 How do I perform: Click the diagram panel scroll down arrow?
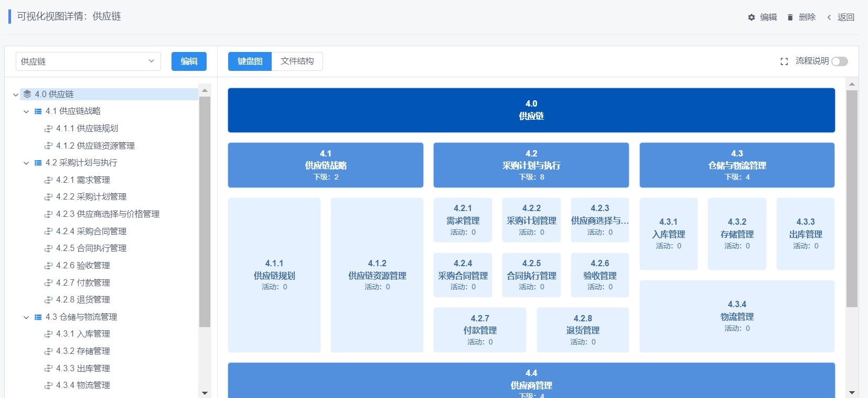pos(852,393)
